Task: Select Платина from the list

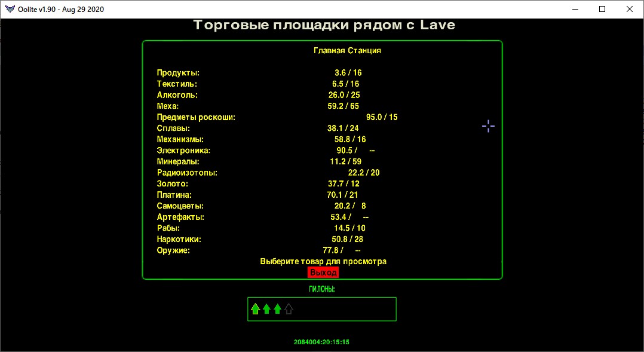Action: click(174, 195)
